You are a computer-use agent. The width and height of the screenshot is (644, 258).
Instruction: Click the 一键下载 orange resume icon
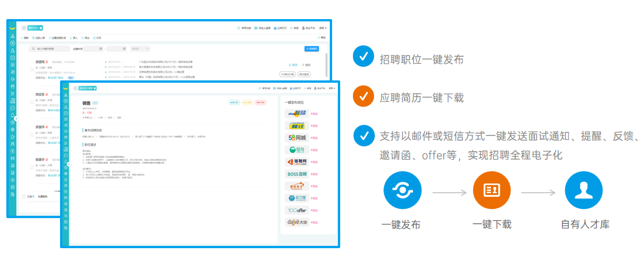pos(492,190)
